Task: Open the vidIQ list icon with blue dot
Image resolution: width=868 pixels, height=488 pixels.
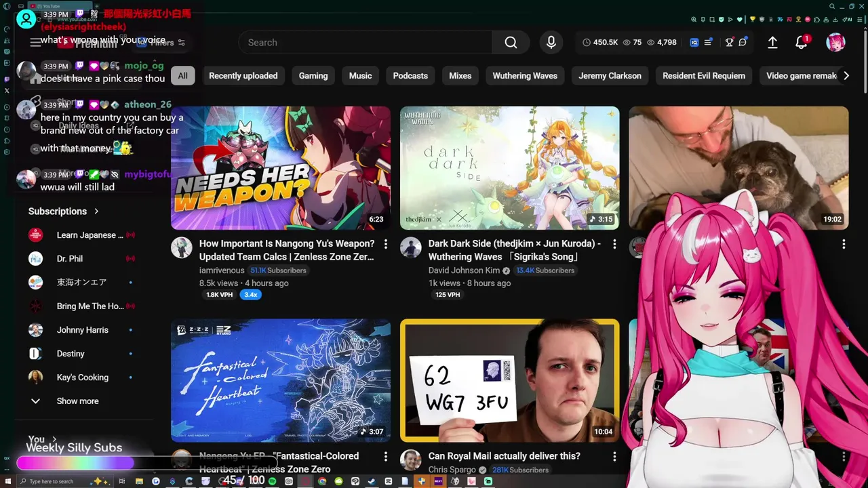Action: (709, 42)
